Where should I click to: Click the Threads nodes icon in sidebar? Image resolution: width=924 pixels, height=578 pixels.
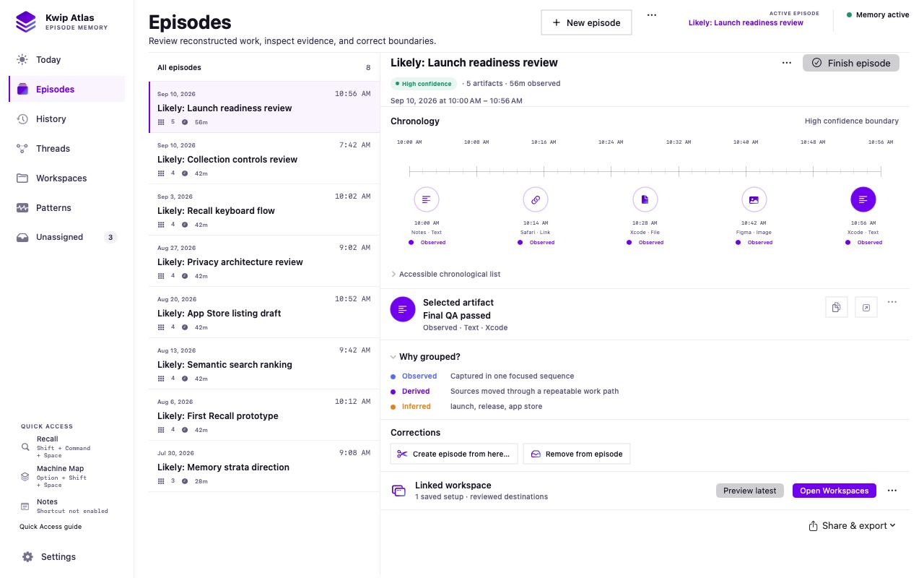(x=22, y=149)
